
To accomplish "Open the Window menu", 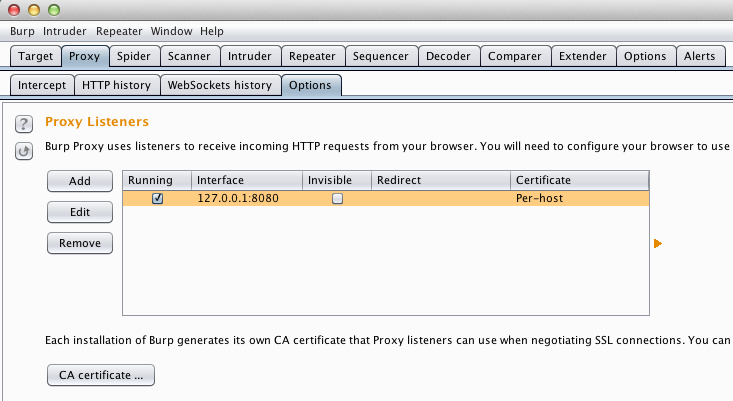I will (172, 31).
